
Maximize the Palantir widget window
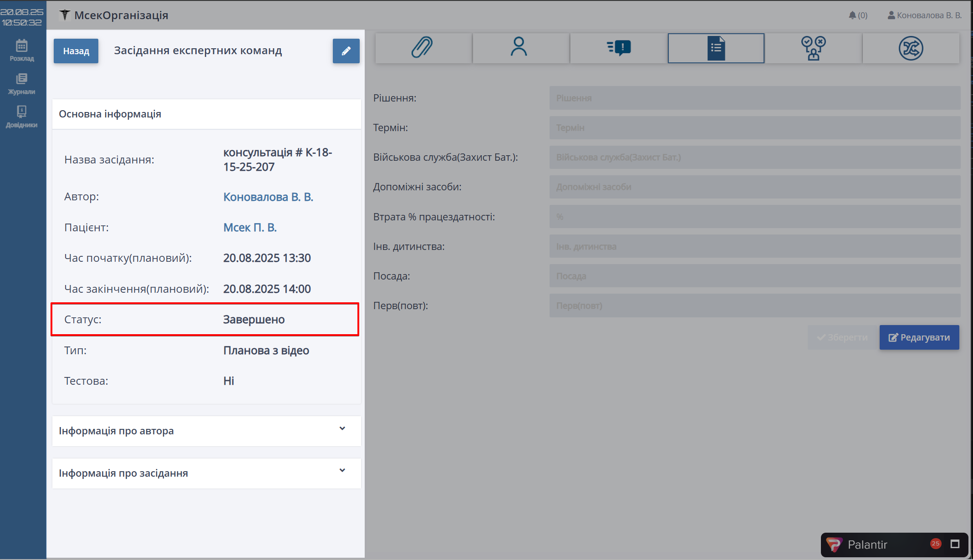click(955, 544)
